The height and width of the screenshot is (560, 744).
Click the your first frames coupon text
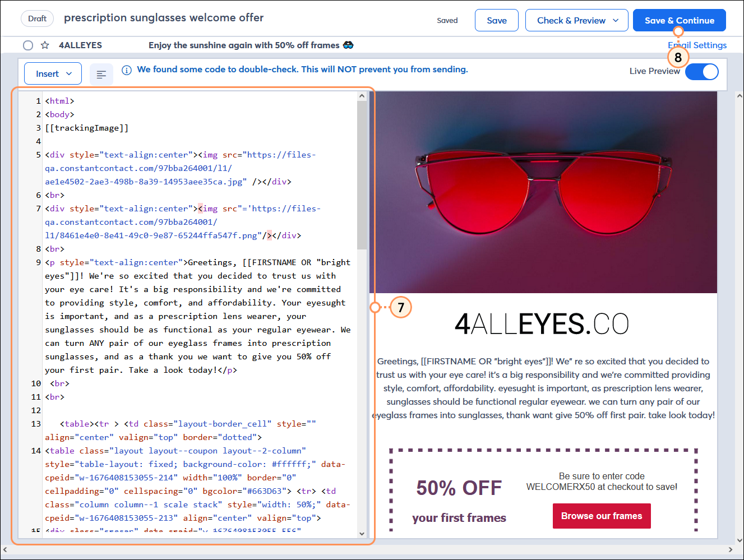[x=459, y=518]
